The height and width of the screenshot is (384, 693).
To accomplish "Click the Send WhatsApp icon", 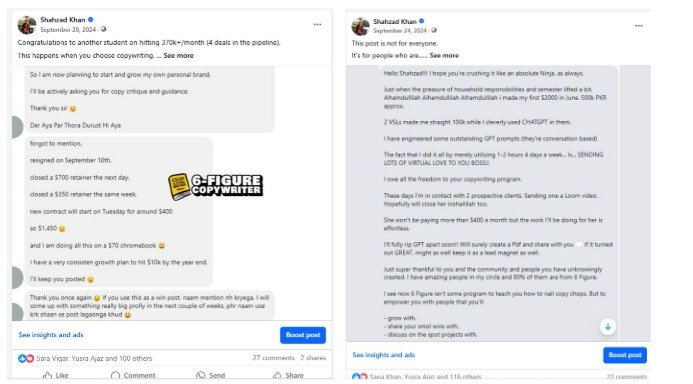I will tap(201, 375).
